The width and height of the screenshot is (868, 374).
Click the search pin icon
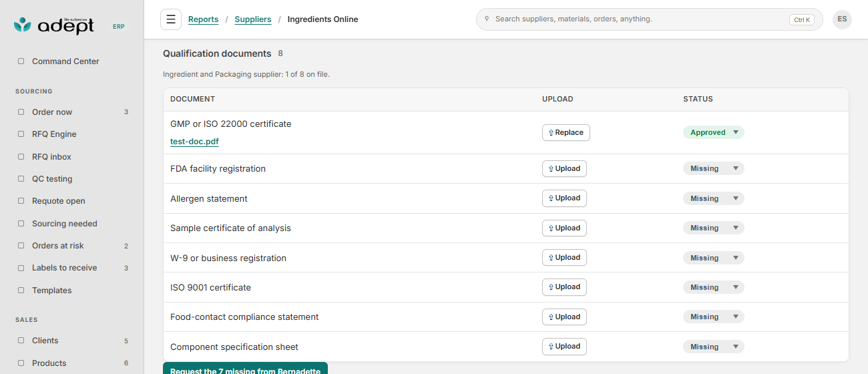[487, 19]
